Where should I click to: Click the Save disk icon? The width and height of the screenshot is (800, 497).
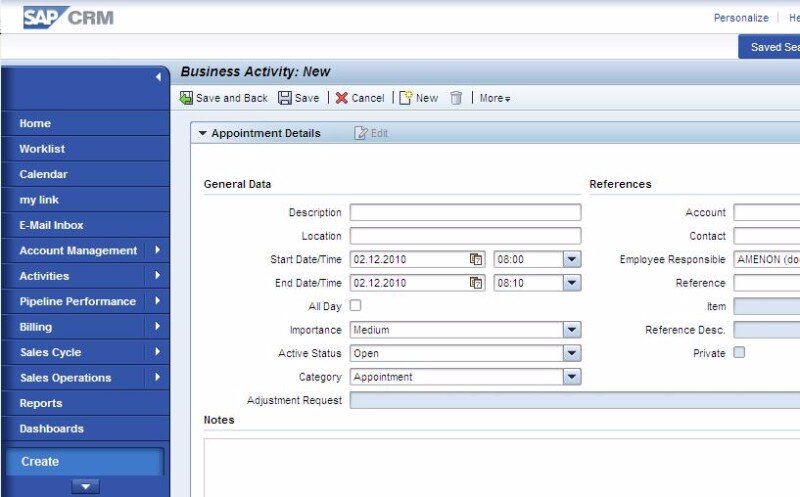[x=285, y=98]
